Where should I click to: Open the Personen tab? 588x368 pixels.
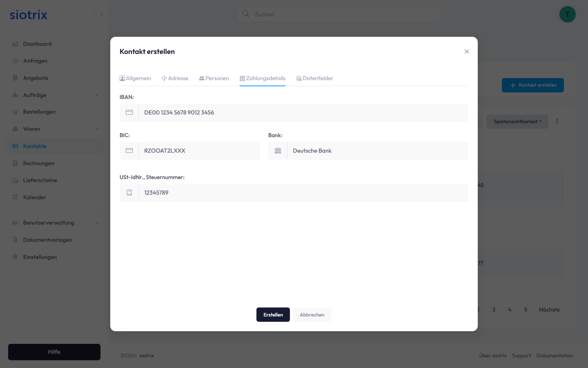click(x=214, y=78)
